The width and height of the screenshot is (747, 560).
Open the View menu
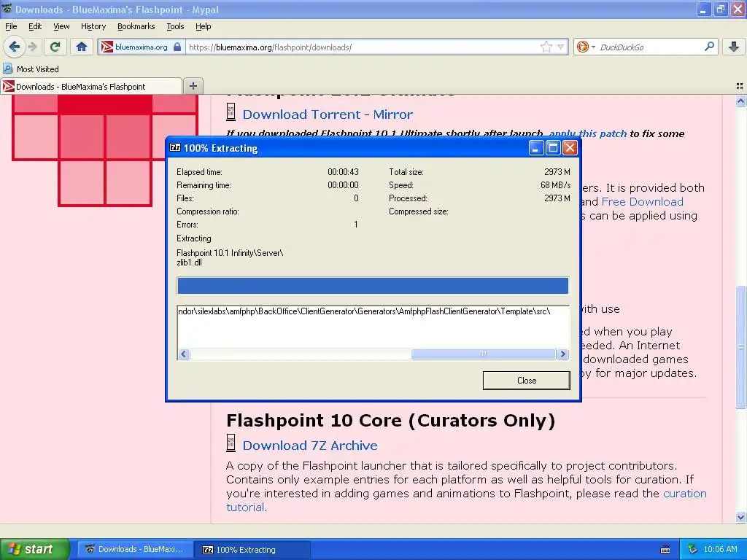[x=61, y=26]
